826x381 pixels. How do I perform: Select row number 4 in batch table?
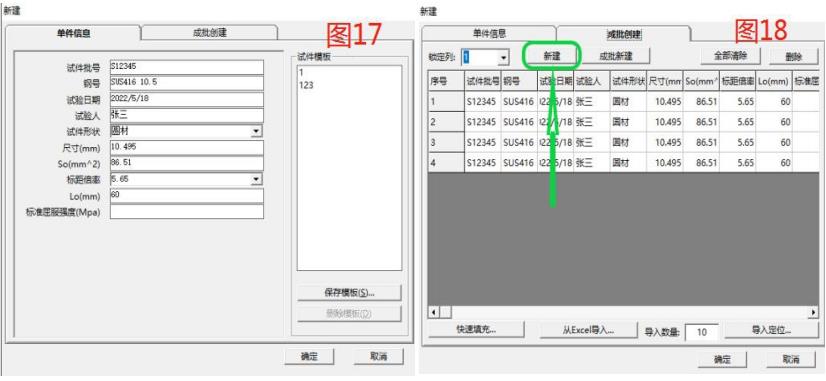click(x=446, y=162)
